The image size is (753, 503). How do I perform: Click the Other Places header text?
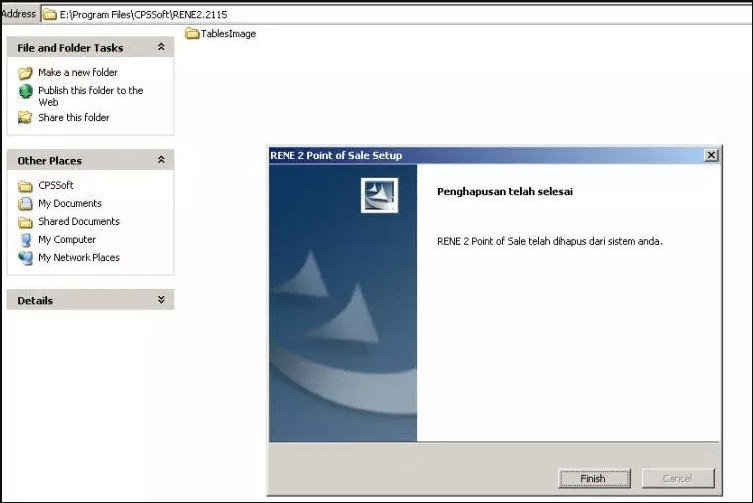pyautogui.click(x=49, y=160)
